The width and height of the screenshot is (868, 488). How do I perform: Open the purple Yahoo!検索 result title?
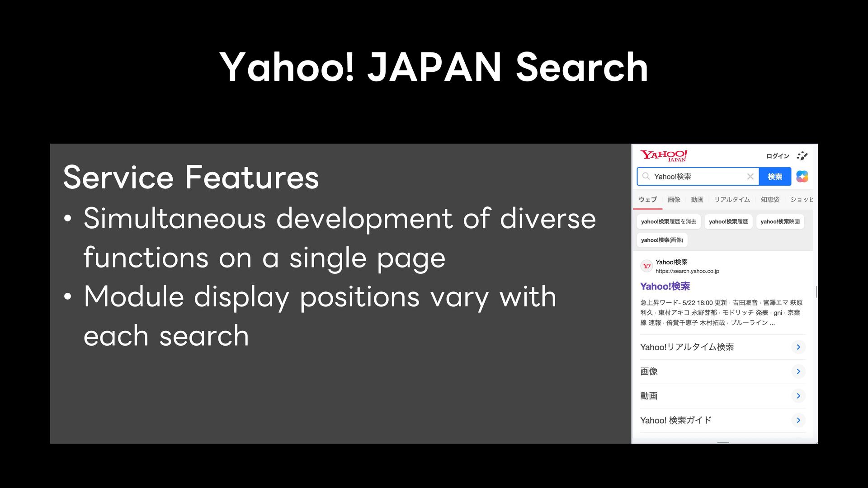pos(665,286)
